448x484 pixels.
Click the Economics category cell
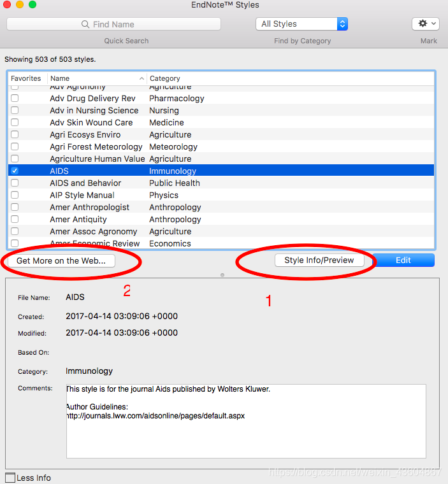point(170,243)
